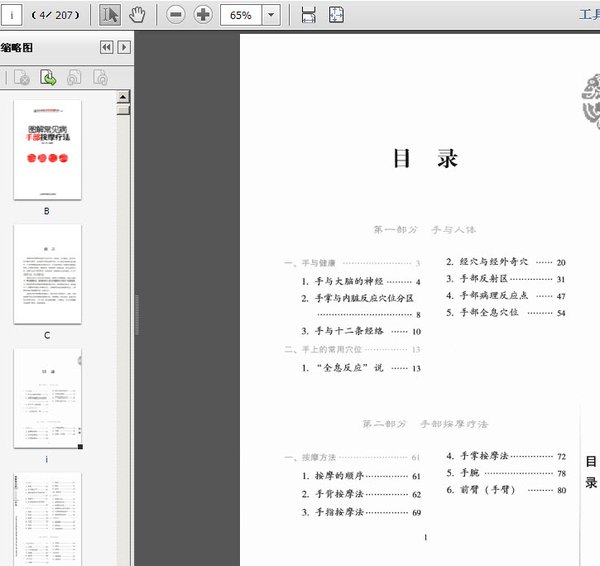Select the fourth thumbnail below page i

pyautogui.click(x=47, y=519)
